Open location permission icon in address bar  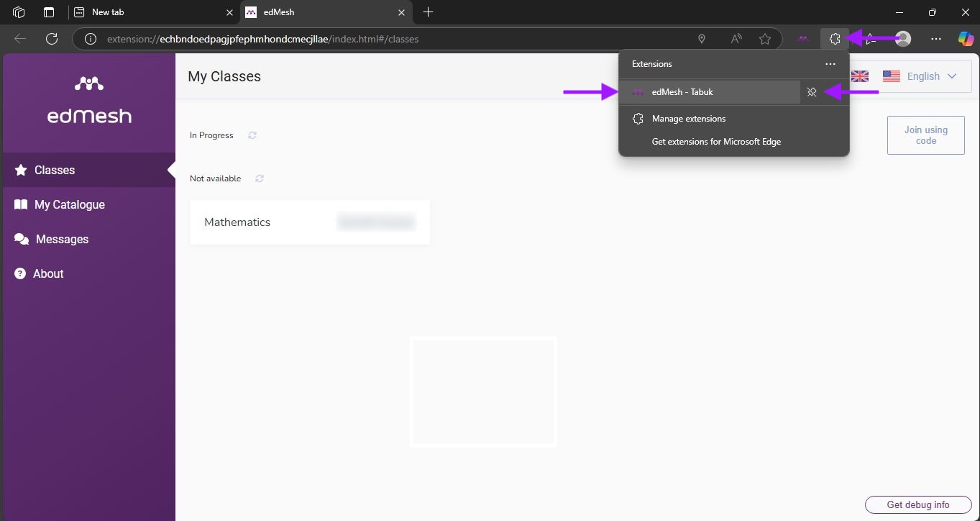tap(702, 39)
